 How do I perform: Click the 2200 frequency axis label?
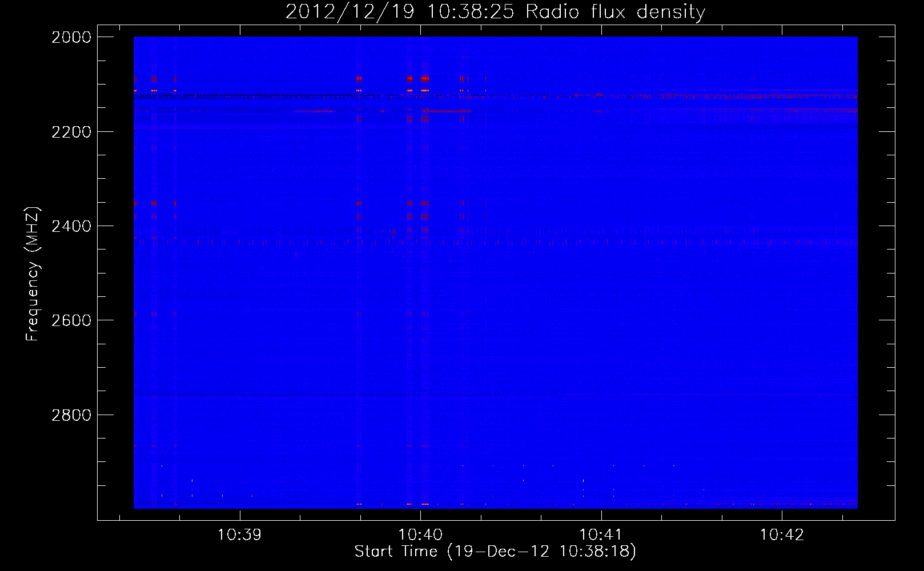[x=71, y=132]
